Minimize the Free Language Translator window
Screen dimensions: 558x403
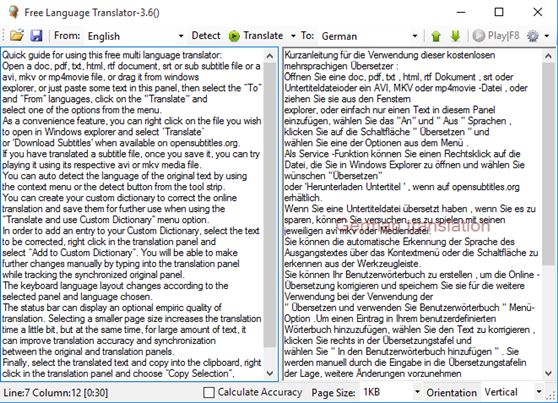tap(461, 12)
